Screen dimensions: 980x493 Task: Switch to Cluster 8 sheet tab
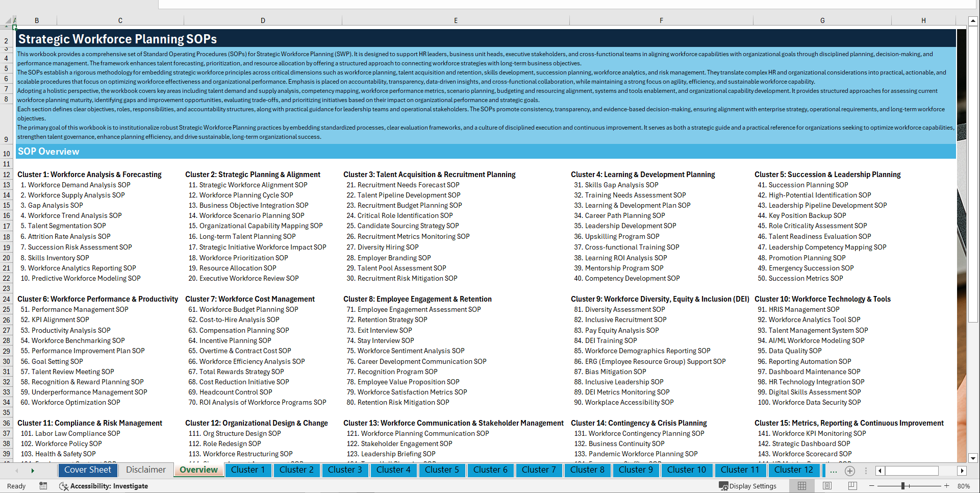click(587, 470)
